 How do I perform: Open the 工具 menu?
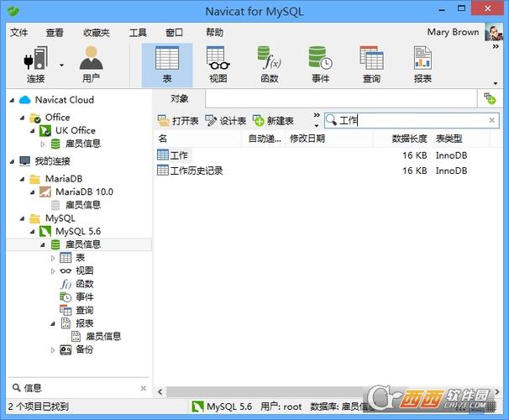coord(138,33)
